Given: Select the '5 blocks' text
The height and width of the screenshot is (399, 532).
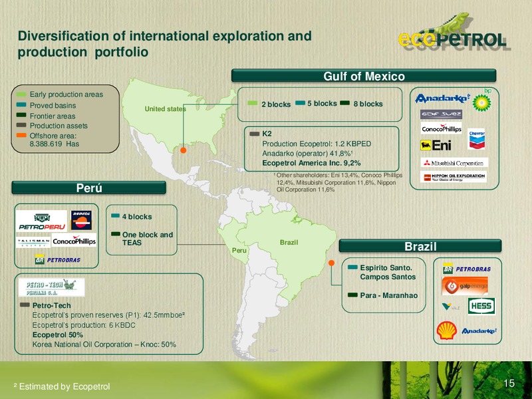Looking at the screenshot, I should click(x=322, y=103).
